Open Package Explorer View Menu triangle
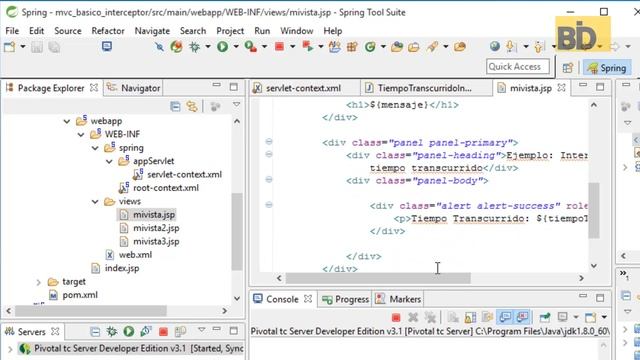This screenshot has width=640, height=360. (236, 105)
